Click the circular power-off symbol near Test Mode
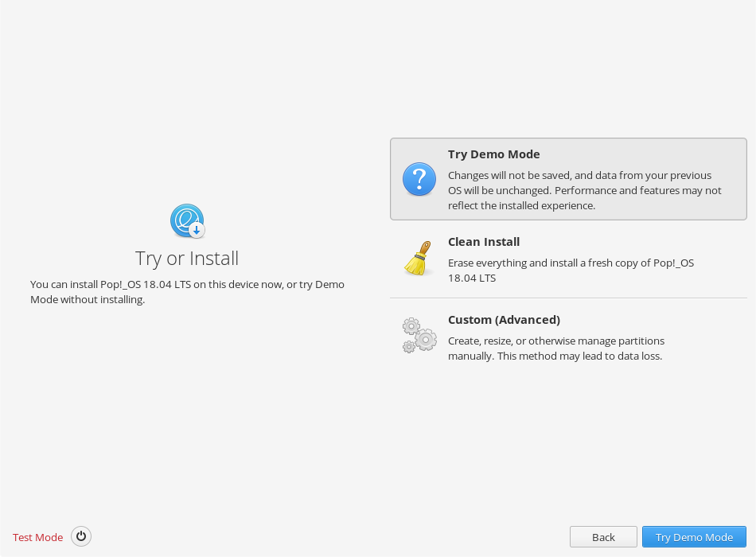The image size is (756, 557). point(81,536)
